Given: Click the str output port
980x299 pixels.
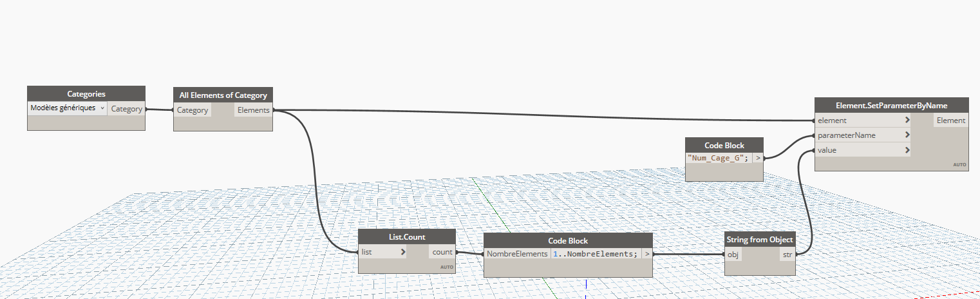Looking at the screenshot, I should pyautogui.click(x=786, y=255).
